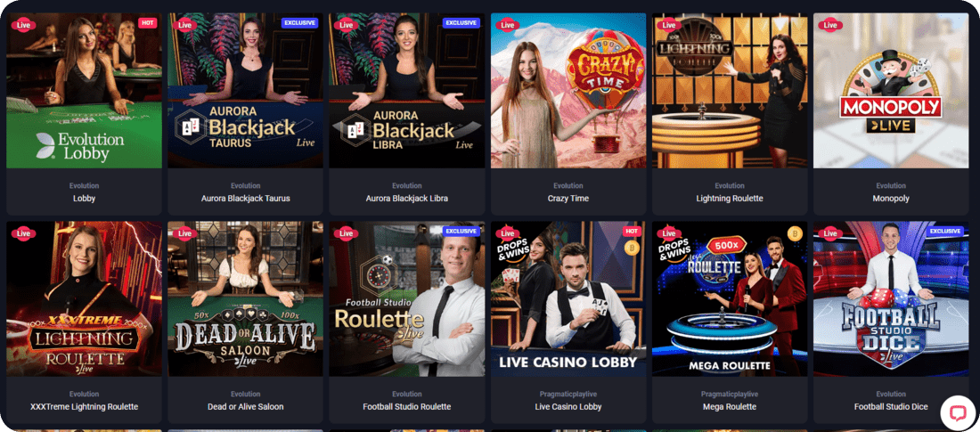This screenshot has width=980, height=432.
Task: Click the Bitcoin coin icon on Mega Roulette
Action: point(794,234)
